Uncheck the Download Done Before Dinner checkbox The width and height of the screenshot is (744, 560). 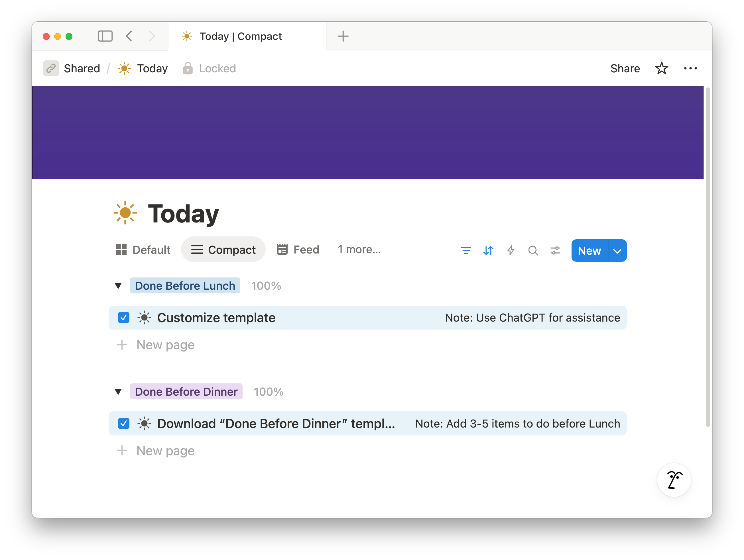(124, 424)
